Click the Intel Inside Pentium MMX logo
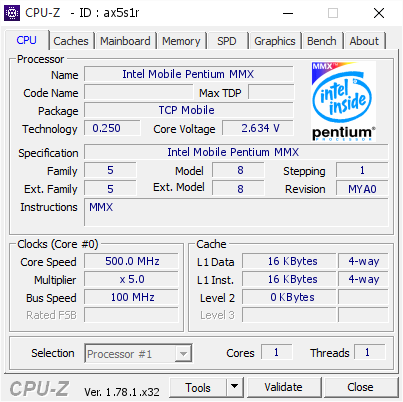403x402 pixels. pos(343,102)
